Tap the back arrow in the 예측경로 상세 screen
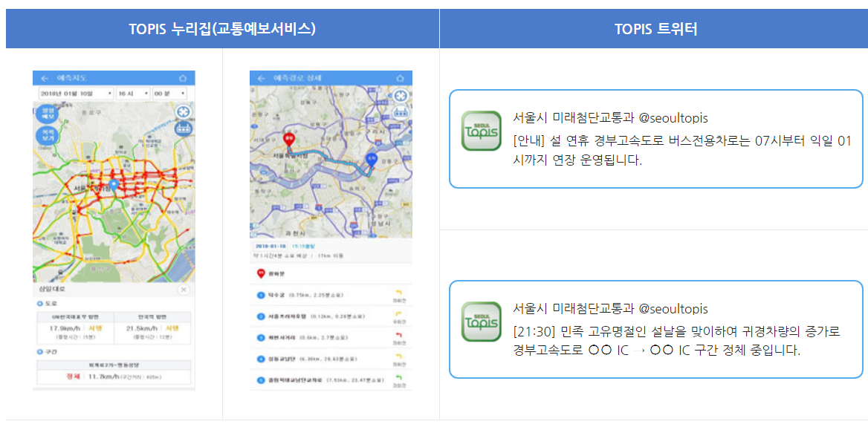The image size is (868, 430). click(262, 78)
